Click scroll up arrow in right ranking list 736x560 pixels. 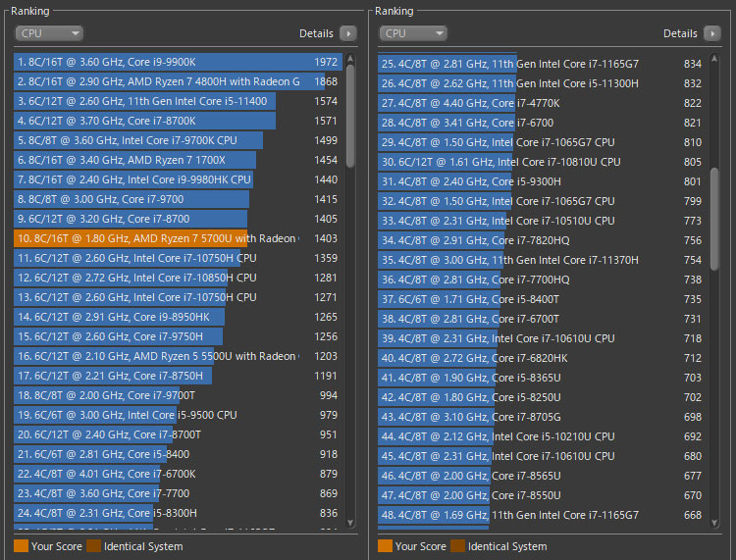[714, 59]
